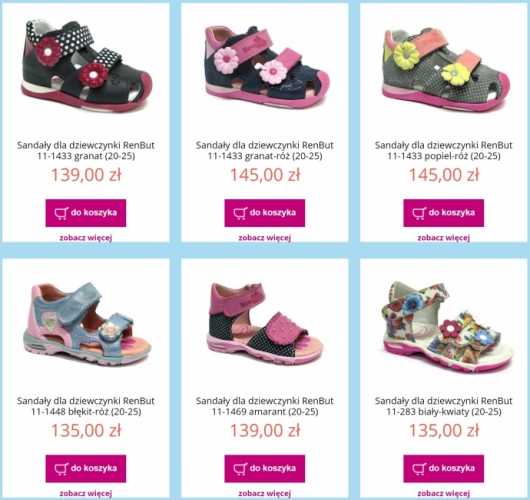This screenshot has width=530, height=500.
Task: Open title link RenBut 11-1433 granat
Action: coord(86,150)
